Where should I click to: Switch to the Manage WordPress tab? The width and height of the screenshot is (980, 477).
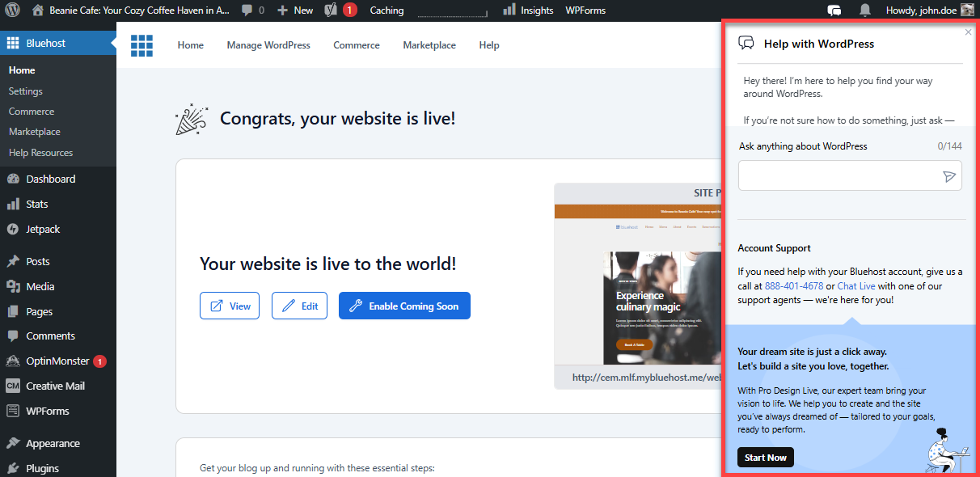pos(268,45)
